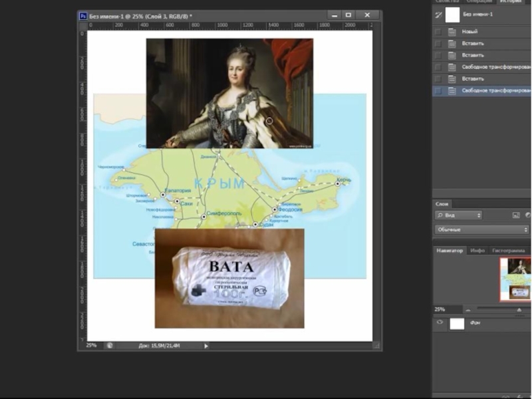Click the pixel layer filter icon in Слои
532x399 pixels.
click(515, 215)
